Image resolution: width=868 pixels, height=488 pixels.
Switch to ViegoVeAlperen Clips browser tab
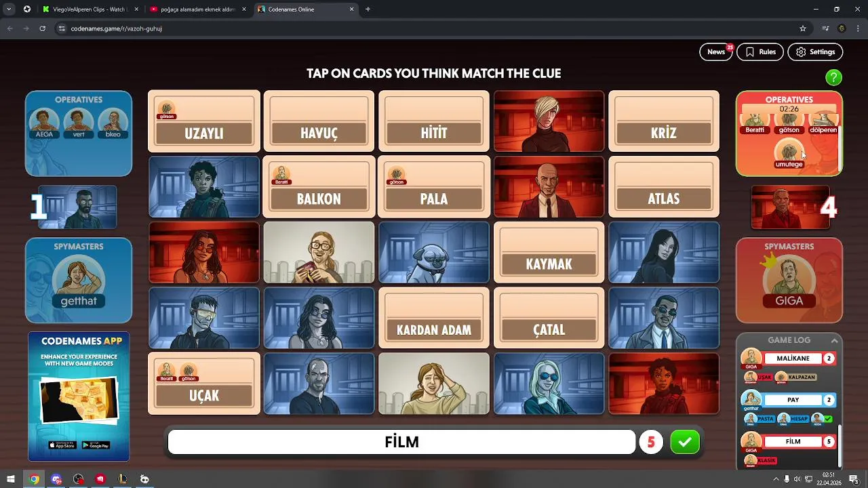(x=89, y=9)
